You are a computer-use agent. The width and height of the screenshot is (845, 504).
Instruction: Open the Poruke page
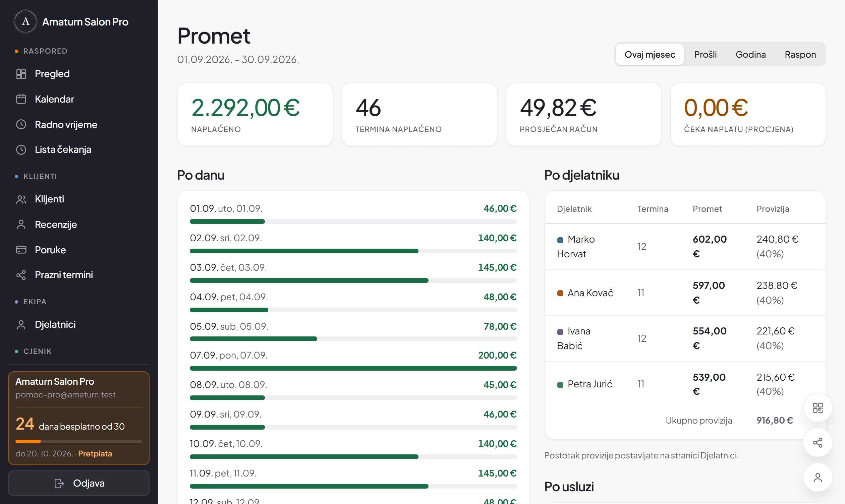coord(79,250)
